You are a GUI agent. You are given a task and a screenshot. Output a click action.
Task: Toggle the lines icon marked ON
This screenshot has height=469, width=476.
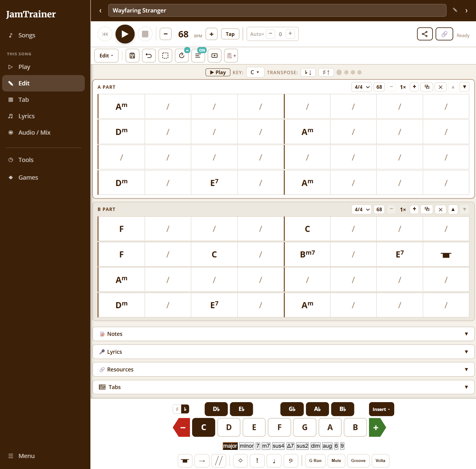(198, 56)
